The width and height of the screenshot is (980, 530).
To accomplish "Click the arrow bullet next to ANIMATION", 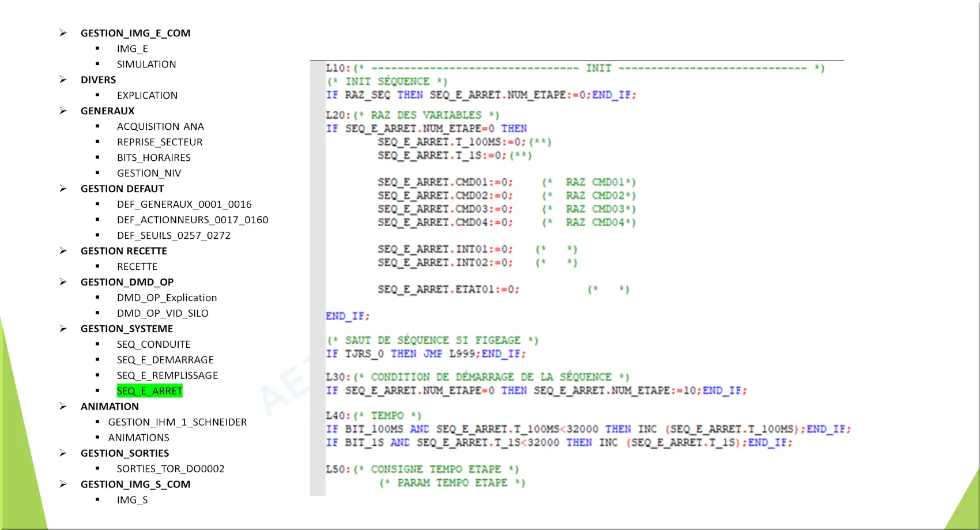I will pos(63,407).
